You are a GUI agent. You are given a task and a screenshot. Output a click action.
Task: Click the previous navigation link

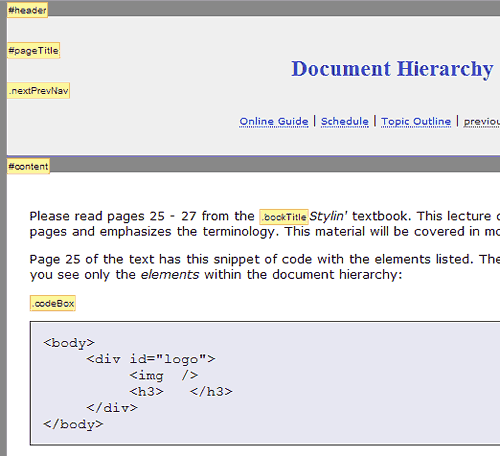482,121
